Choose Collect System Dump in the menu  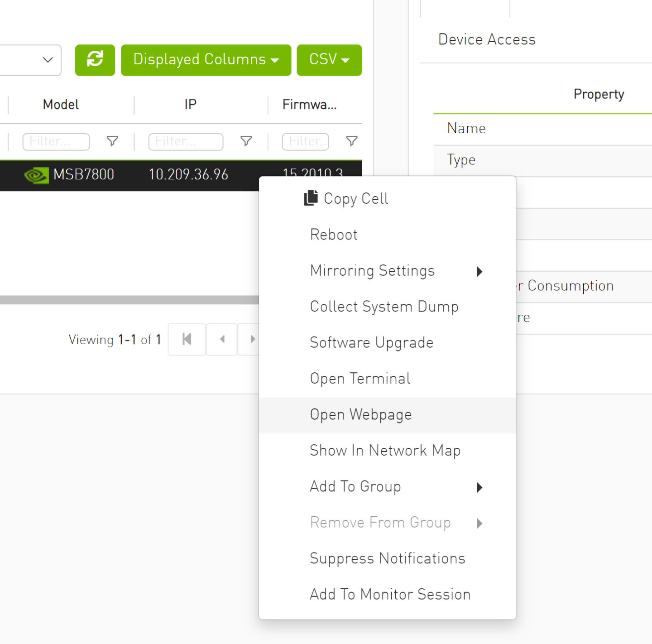coord(384,307)
